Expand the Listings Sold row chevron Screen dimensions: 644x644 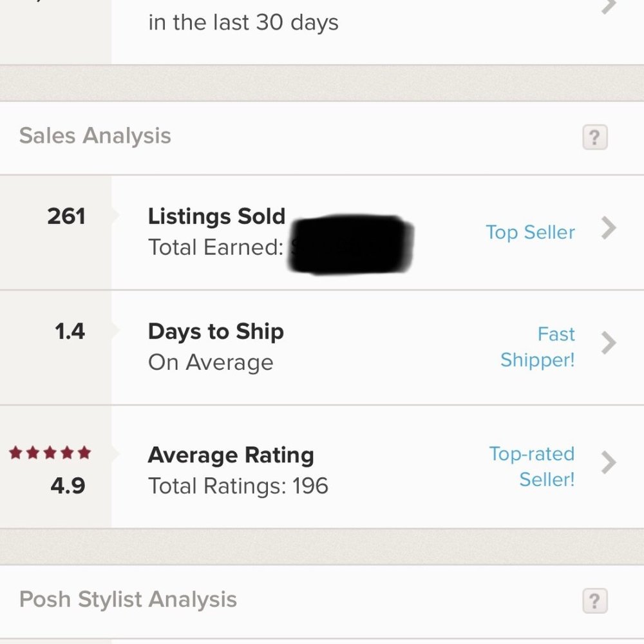tap(609, 228)
